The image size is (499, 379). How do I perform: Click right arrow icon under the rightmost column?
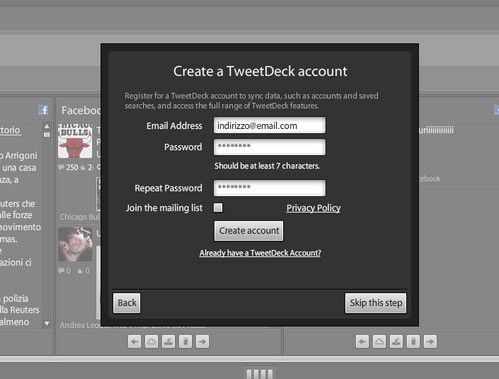coord(430,341)
